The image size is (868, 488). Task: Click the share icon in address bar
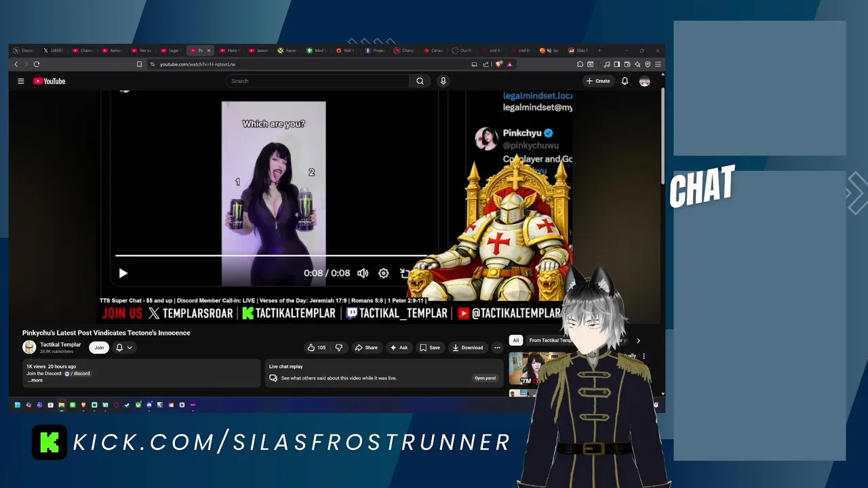tap(486, 64)
